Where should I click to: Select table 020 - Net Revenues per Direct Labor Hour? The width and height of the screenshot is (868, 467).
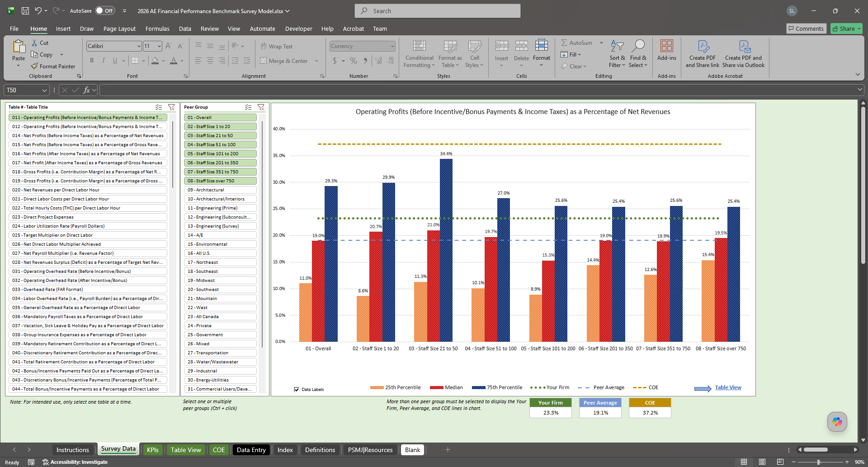click(88, 190)
